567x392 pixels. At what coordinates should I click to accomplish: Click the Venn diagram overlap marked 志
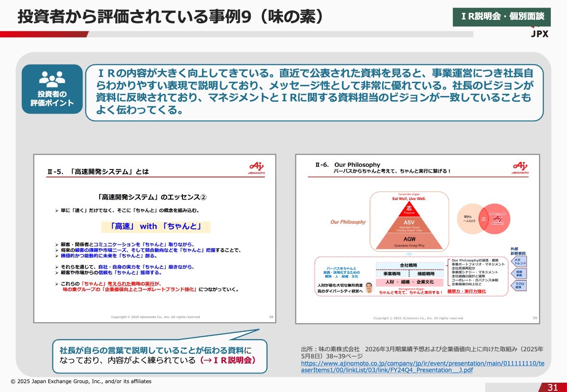[484, 219]
